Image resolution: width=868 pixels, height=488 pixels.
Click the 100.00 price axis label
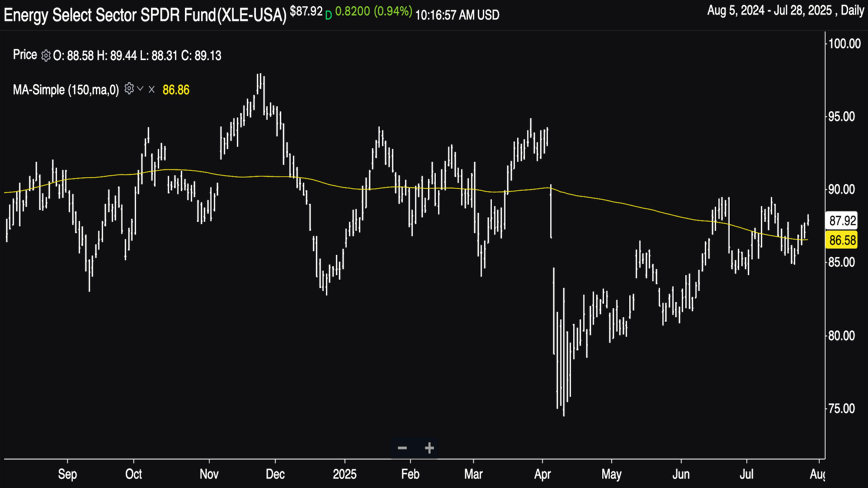coord(844,43)
